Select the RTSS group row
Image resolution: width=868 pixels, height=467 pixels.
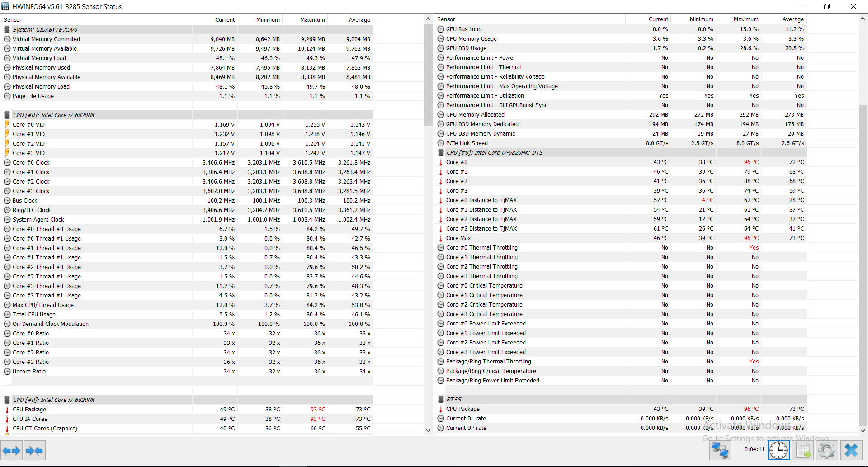pos(621,399)
